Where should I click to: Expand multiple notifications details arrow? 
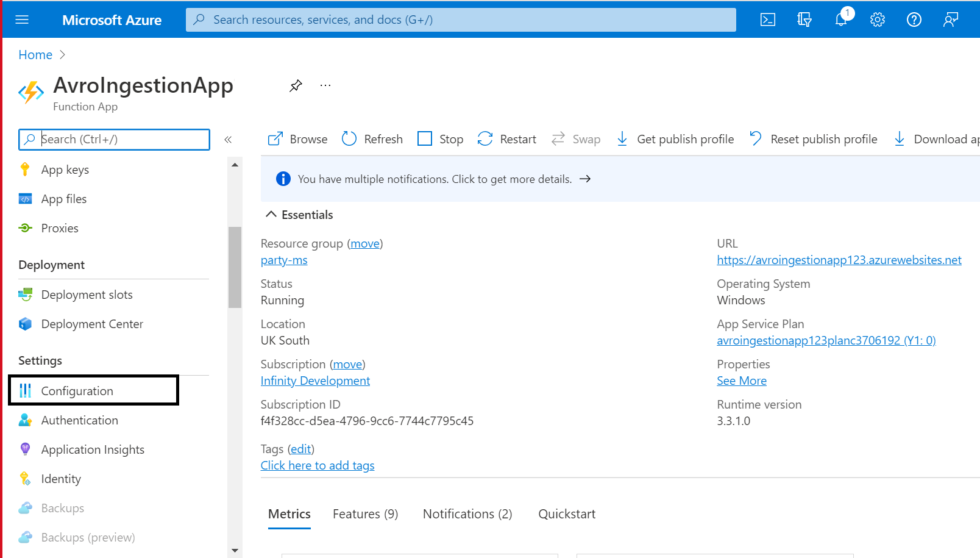tap(585, 179)
